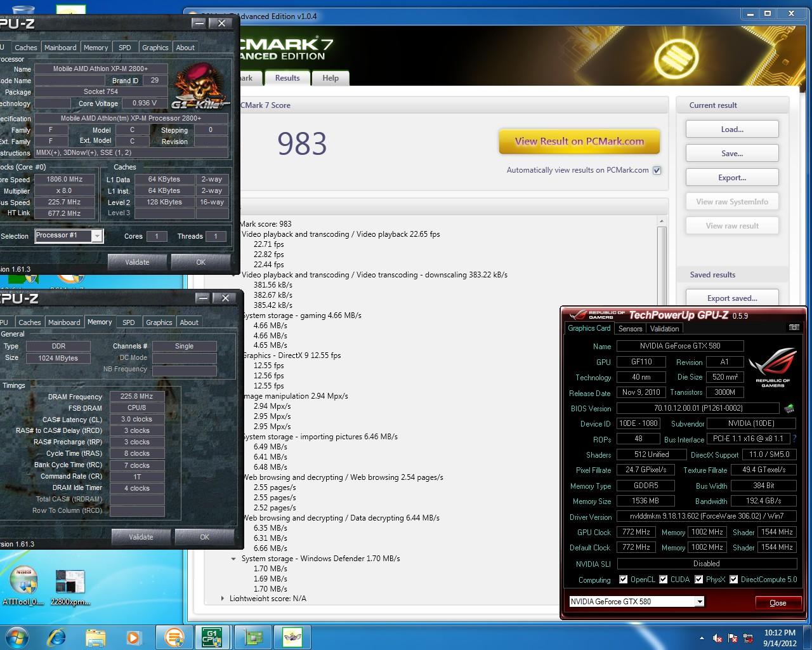Screen dimensions: 812x650
Task: Click the Export saved... button
Action: [732, 298]
